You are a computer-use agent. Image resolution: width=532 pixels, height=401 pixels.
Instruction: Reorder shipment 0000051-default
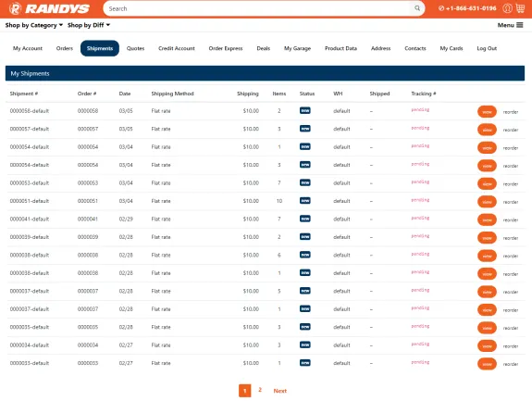coord(511,202)
